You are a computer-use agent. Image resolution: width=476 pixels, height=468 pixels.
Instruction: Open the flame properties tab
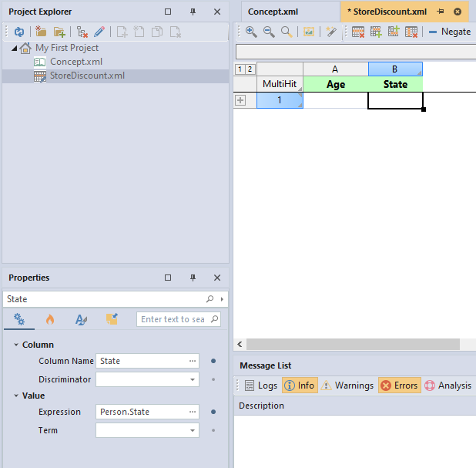click(x=50, y=319)
